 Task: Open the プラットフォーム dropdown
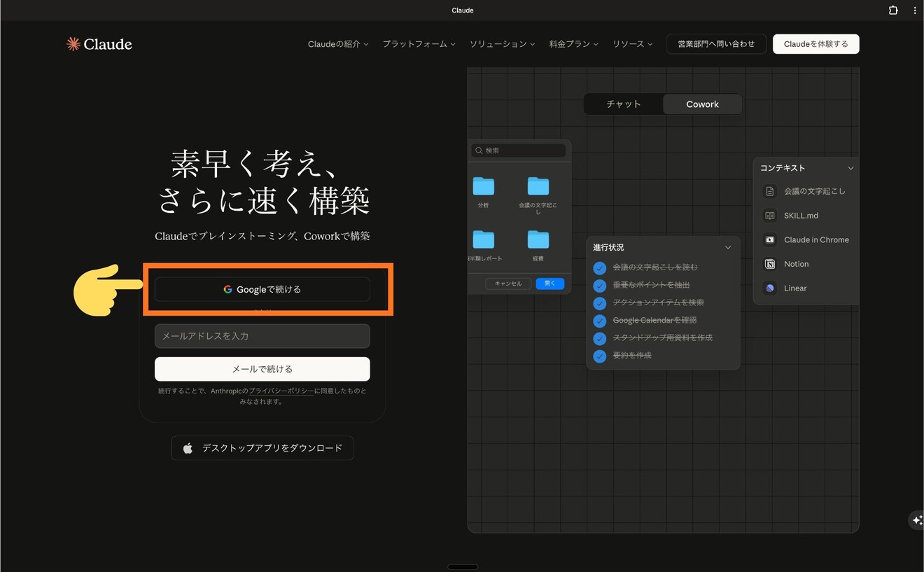point(419,44)
